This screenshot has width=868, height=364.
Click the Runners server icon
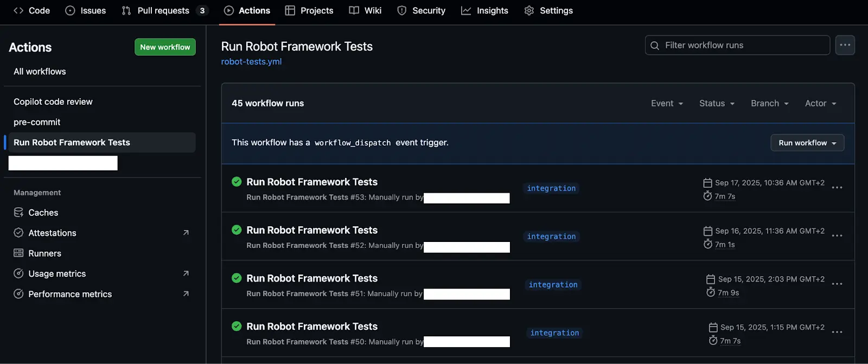click(18, 253)
